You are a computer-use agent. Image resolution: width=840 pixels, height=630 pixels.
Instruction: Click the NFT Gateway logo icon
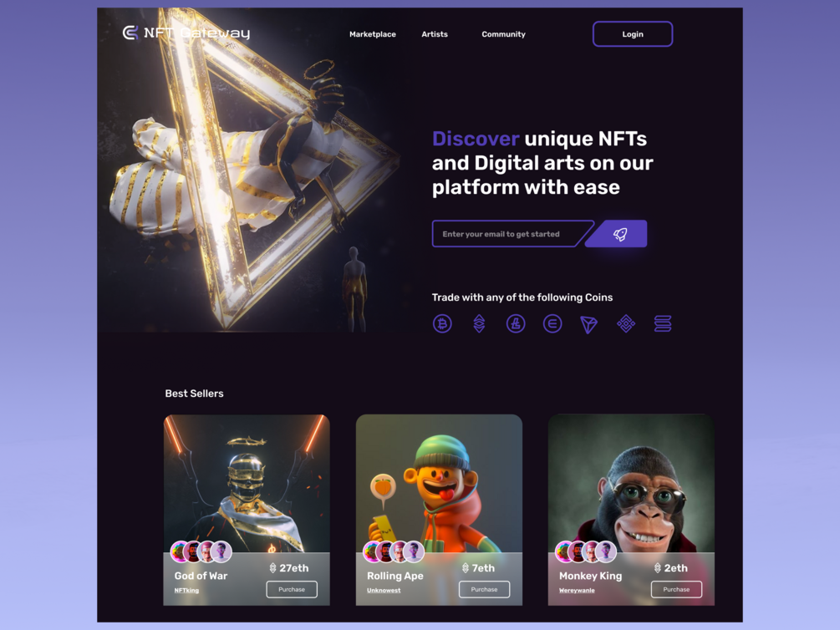pyautogui.click(x=130, y=33)
